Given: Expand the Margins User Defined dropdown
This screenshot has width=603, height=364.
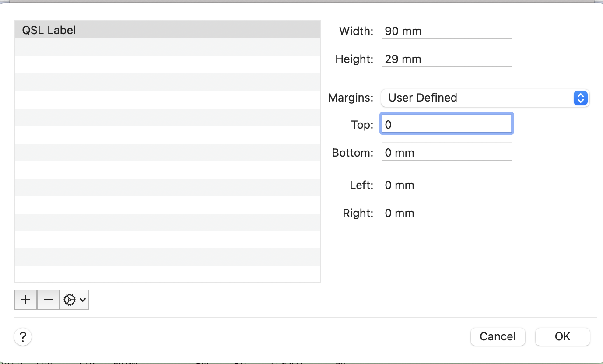Looking at the screenshot, I should coord(485,98).
